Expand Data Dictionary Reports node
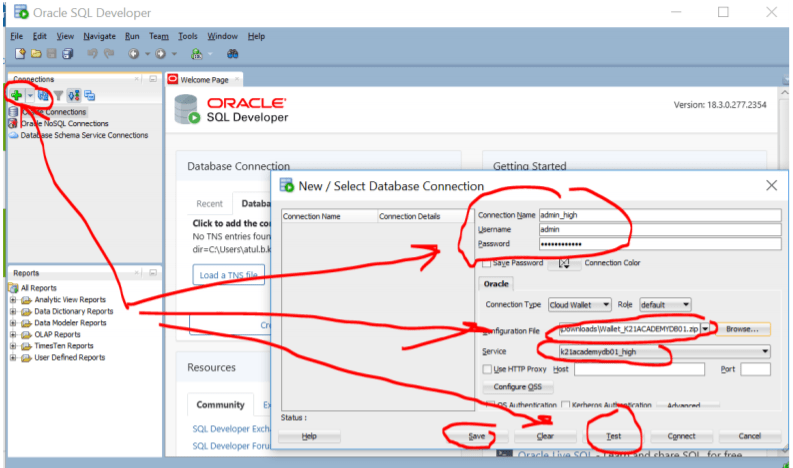This screenshot has height=468, width=793. coord(13,311)
